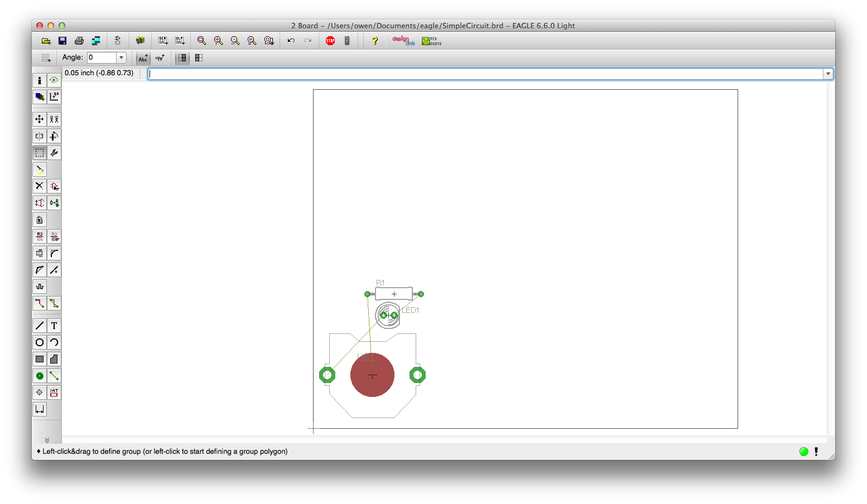867x504 pixels.
Task: Toggle the first command button layout option
Action: pyautogui.click(x=182, y=57)
